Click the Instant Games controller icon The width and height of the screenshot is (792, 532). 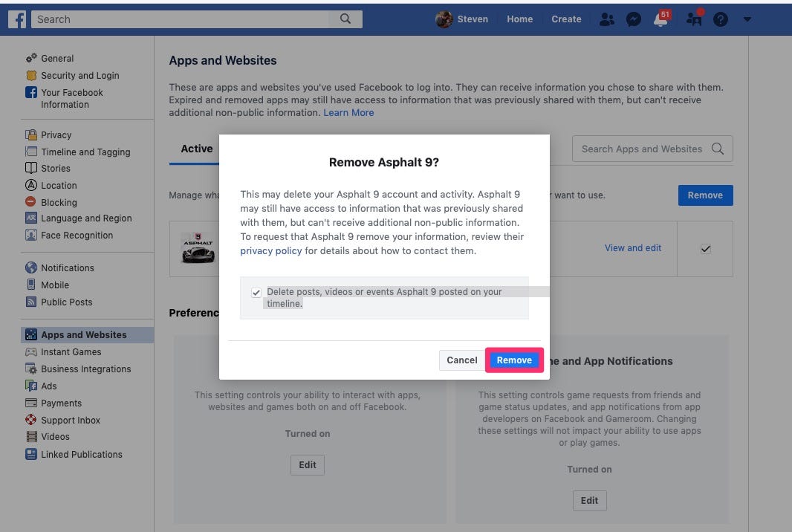tap(31, 351)
